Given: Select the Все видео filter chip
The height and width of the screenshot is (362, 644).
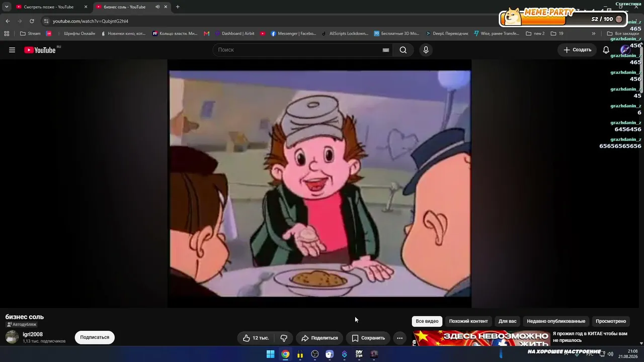Looking at the screenshot, I should [427, 321].
